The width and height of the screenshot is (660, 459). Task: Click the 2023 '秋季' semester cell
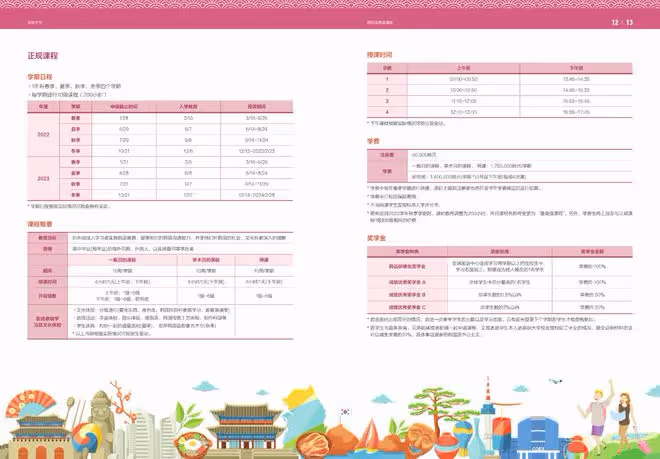click(x=75, y=184)
